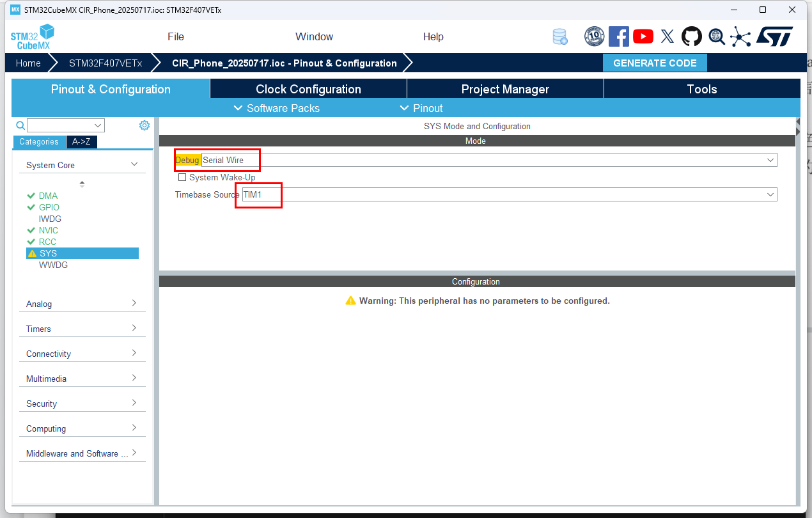Select IWDG in System Core list
Screen dimensions: 812x518
point(50,219)
